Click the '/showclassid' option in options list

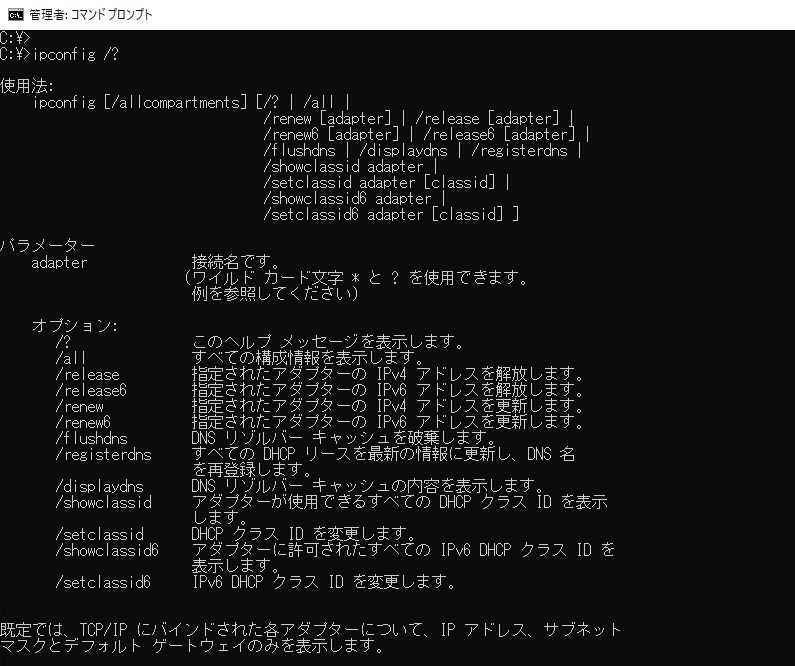pyautogui.click(x=103, y=502)
